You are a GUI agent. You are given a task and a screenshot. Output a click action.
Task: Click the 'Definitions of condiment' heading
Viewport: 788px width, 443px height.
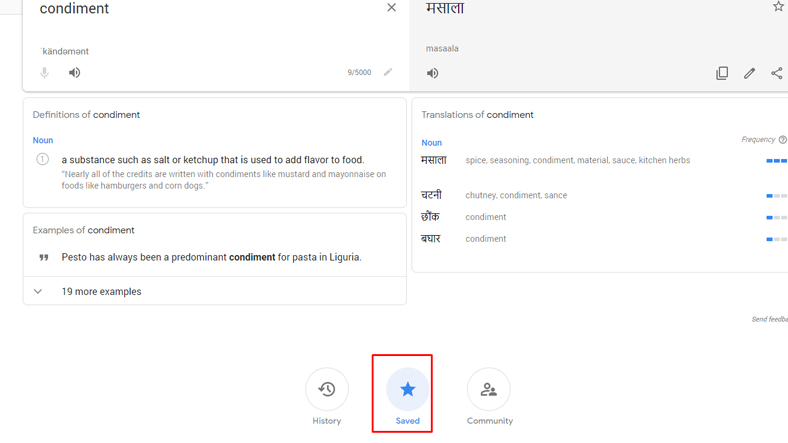click(x=86, y=115)
